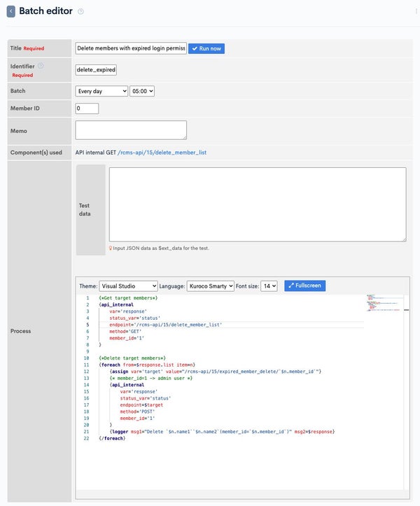Open the Kuroco Smarty language dropdown
Image resolution: width=420 pixels, height=506 pixels.
coord(210,286)
